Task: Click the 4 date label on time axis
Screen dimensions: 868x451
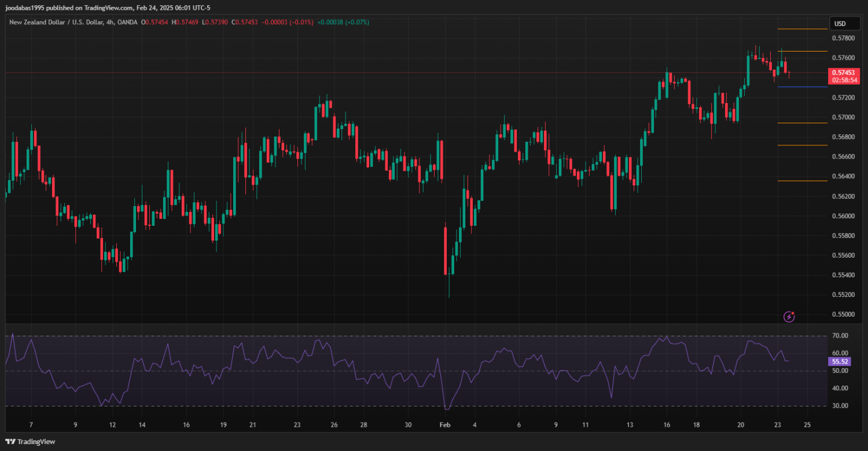Action: [x=475, y=425]
